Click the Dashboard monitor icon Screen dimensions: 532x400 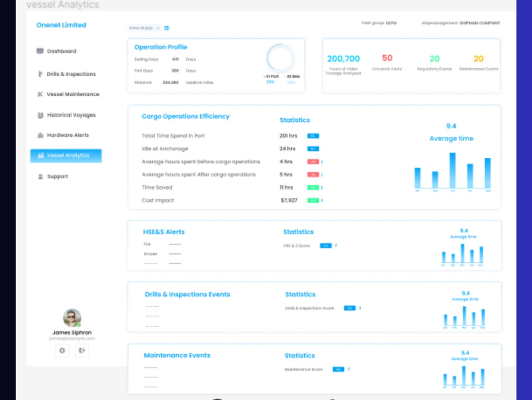tap(40, 51)
